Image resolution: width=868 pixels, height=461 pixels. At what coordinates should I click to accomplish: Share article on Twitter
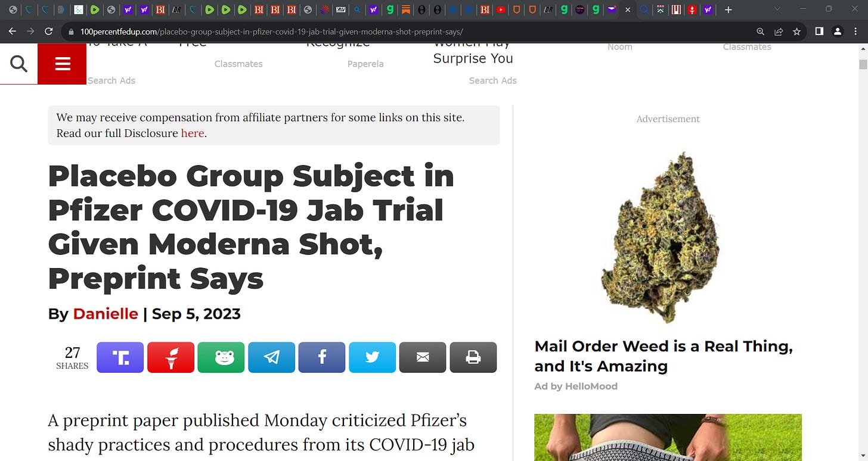click(x=372, y=357)
